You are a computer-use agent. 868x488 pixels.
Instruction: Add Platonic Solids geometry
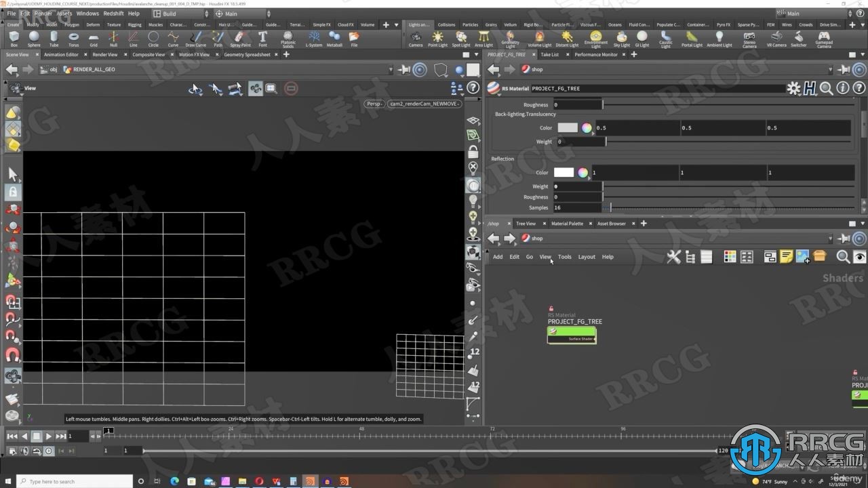click(x=288, y=39)
